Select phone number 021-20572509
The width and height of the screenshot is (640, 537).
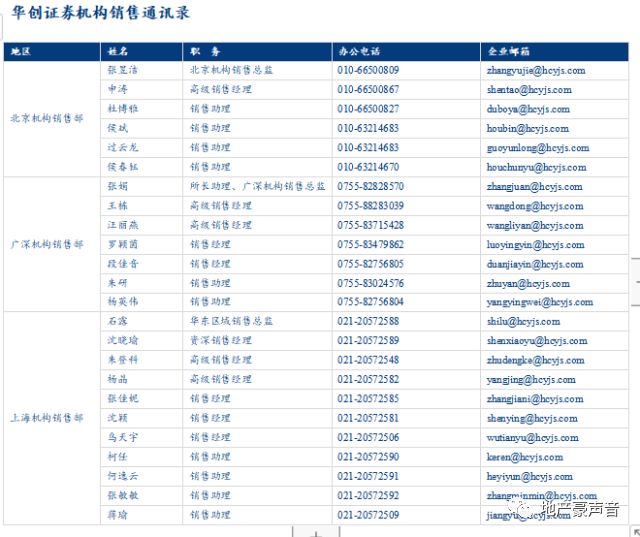[x=368, y=515]
